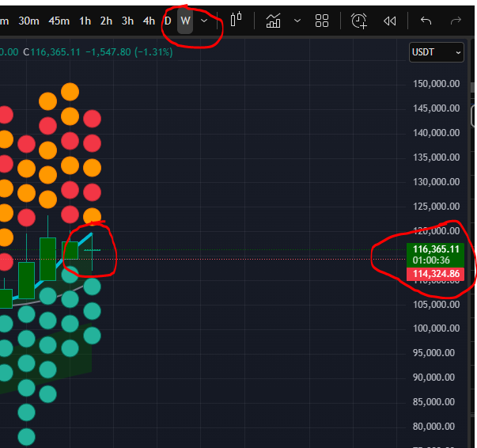This screenshot has width=477, height=448.
Task: Expand the timeframe interval dropdown chevron
Action: (x=204, y=21)
